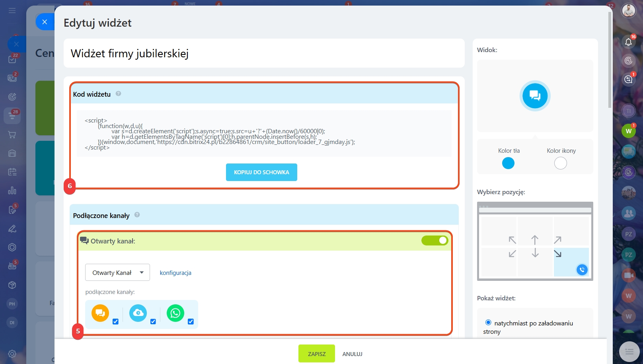Click the blue cloud network channel icon
Image resolution: width=643 pixels, height=364 pixels.
pos(138,313)
